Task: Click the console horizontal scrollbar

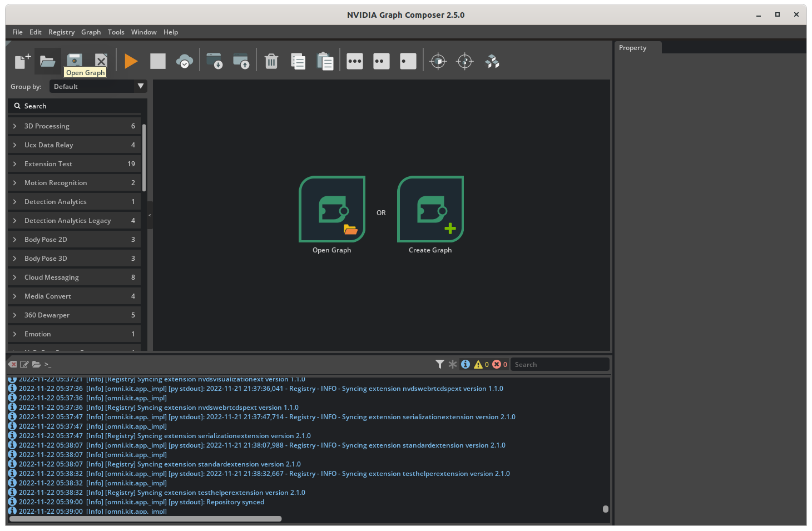Action: tap(146, 519)
